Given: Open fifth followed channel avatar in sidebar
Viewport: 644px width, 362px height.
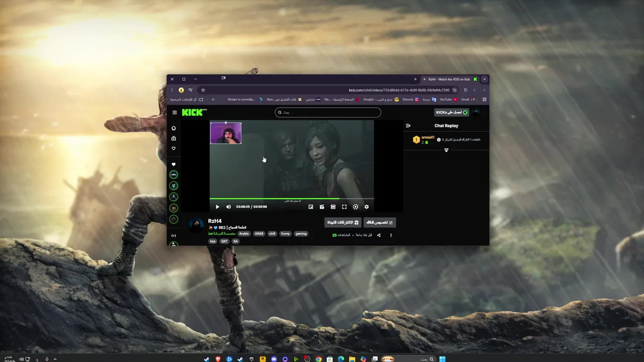Looking at the screenshot, I should point(174,219).
